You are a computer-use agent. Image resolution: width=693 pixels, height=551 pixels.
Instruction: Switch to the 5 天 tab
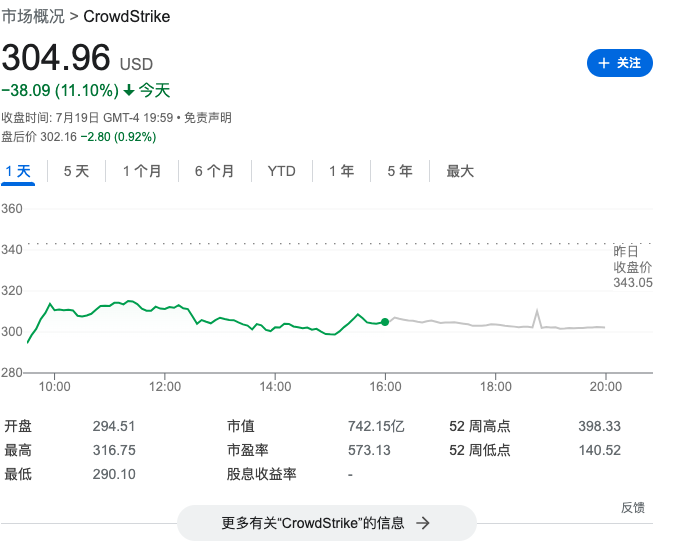click(76, 171)
